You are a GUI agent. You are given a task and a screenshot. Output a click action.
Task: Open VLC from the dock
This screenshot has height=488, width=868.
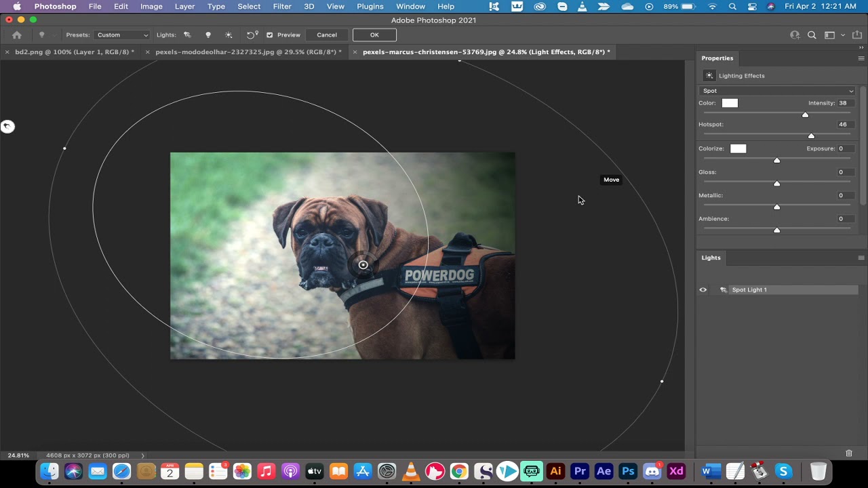(411, 471)
